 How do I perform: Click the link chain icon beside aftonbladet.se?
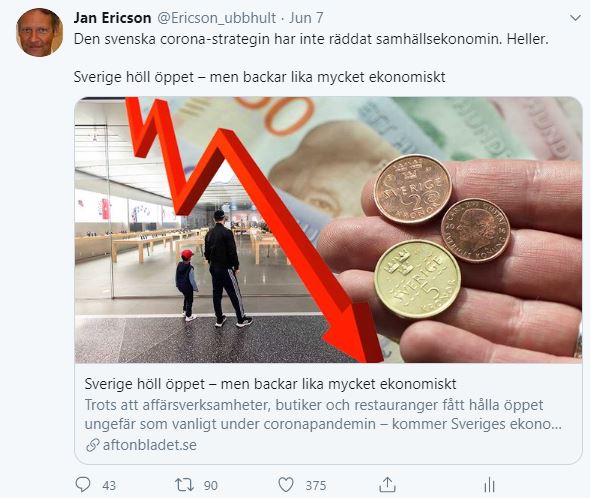(92, 445)
